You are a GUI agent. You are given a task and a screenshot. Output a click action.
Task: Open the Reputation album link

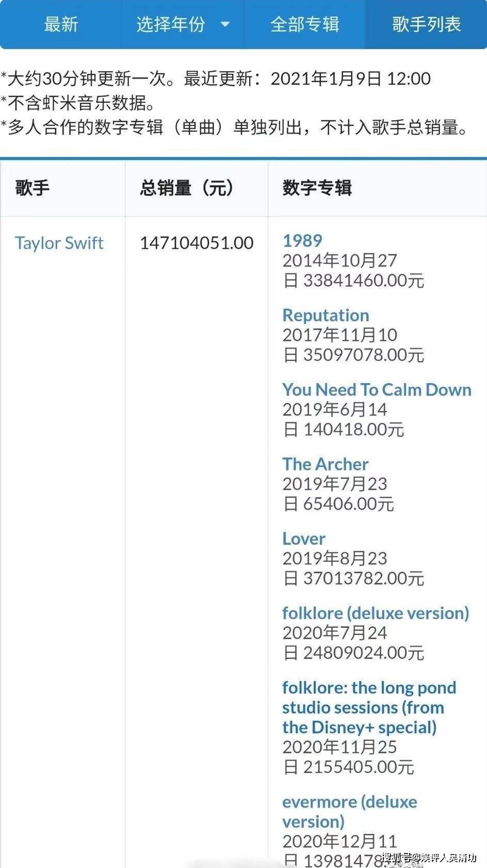(326, 315)
